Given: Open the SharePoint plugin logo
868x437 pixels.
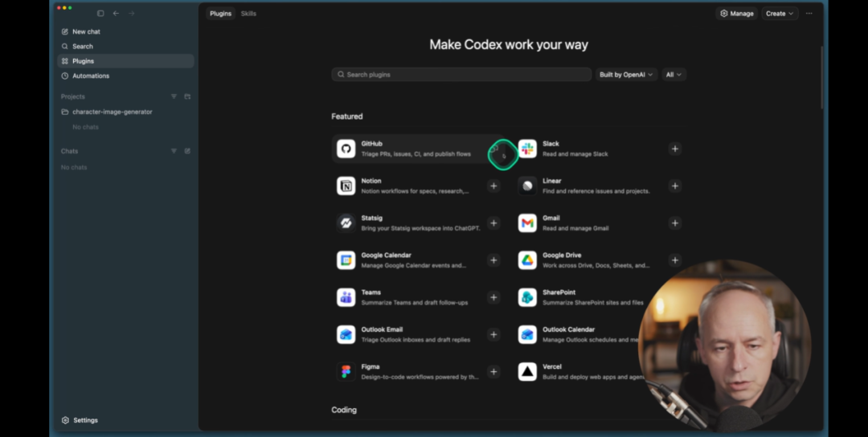Looking at the screenshot, I should click(x=527, y=297).
